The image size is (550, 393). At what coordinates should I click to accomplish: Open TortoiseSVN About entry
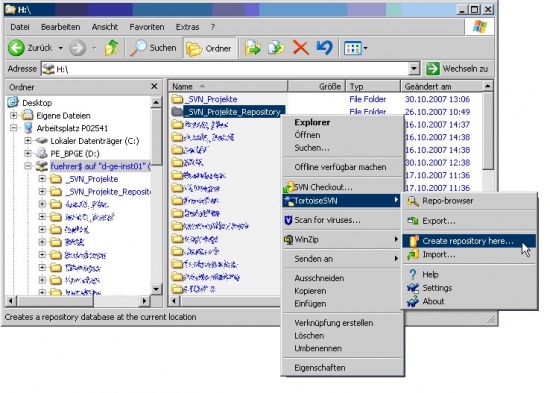coord(433,301)
